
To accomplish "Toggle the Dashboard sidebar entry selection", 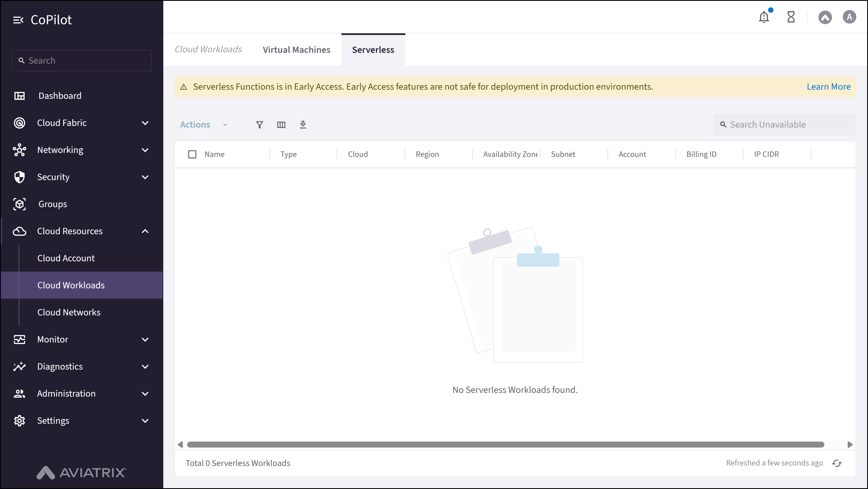I will [60, 96].
